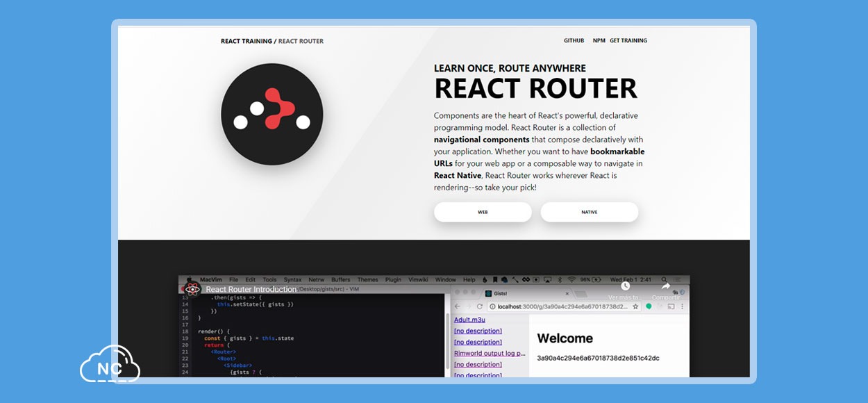This screenshot has height=403, width=868.
Task: Click the gist id text 3a90a4c294e6a67018738d2e851c42dc
Action: tap(598, 358)
